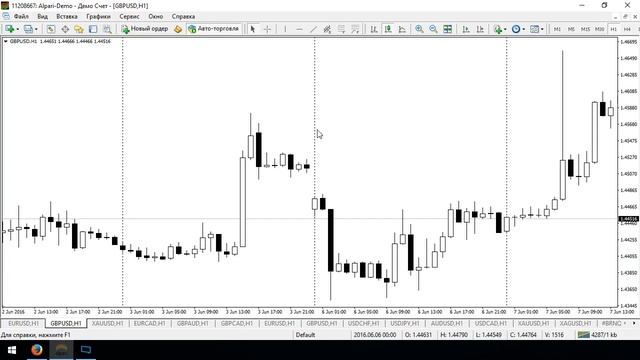Expand the Profiles dropdown arrow
Viewport: 640px width, 360px height.
coord(36,29)
